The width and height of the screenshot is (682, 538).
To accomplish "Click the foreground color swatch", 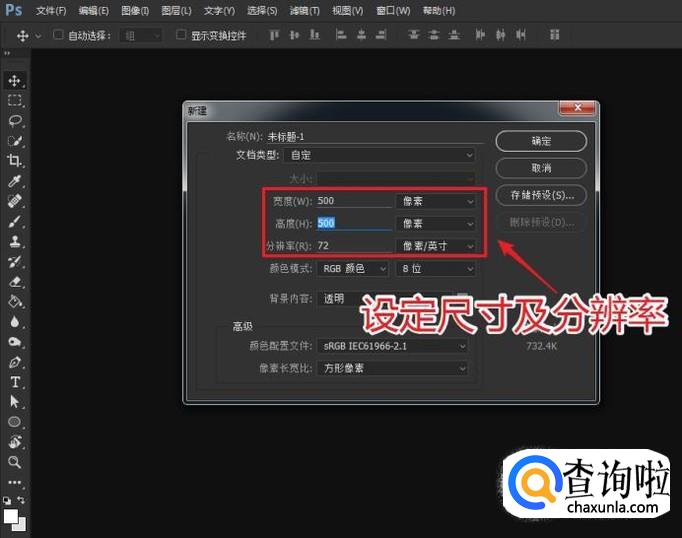I will [x=10, y=516].
